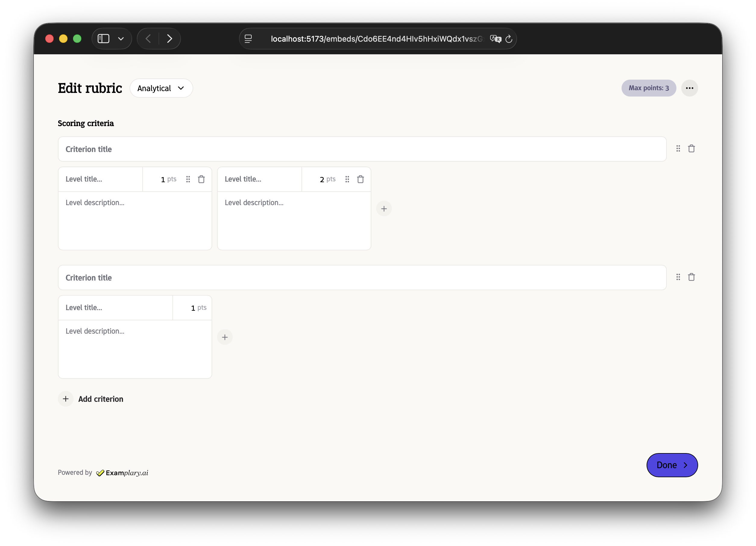Add a level to the second criterion

[225, 337]
